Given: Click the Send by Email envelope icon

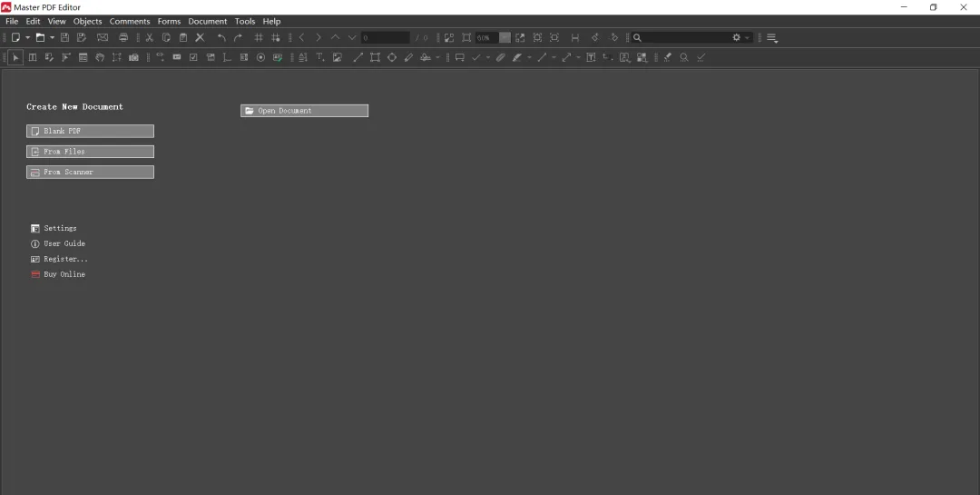Looking at the screenshot, I should pos(103,37).
